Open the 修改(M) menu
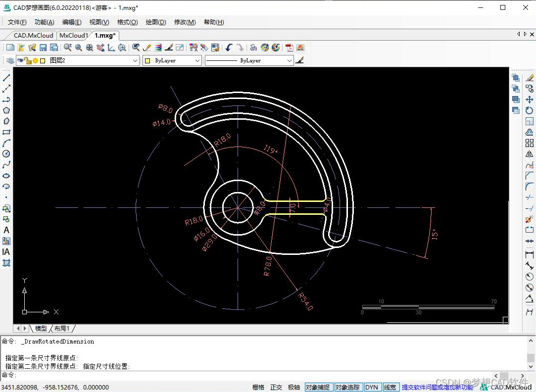This screenshot has width=536, height=392. (185, 22)
